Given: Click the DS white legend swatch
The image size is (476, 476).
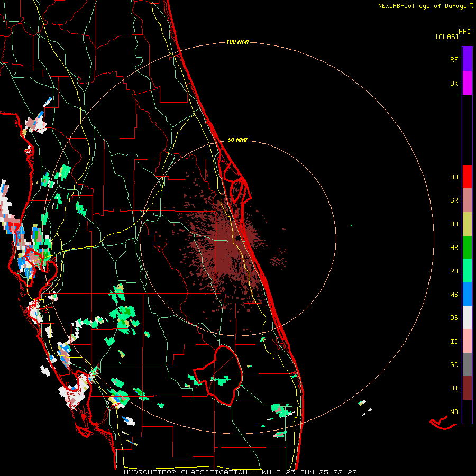Looking at the screenshot, I should pyautogui.click(x=467, y=317).
